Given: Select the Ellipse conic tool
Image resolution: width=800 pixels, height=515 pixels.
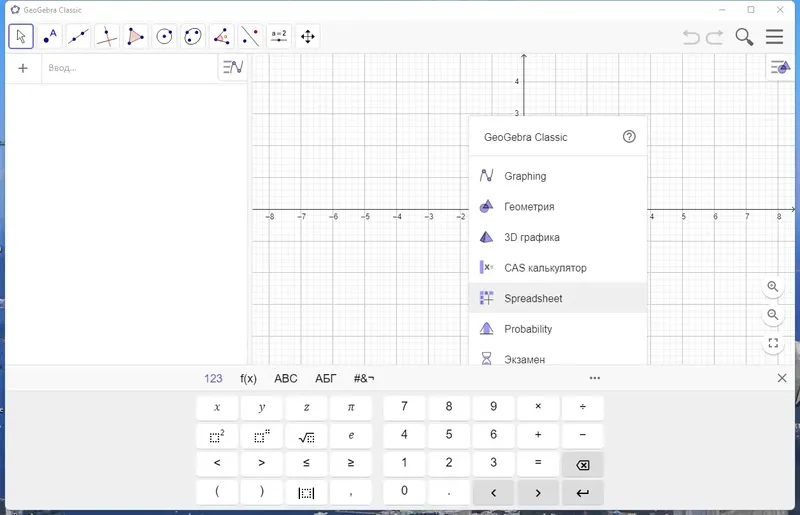Looking at the screenshot, I should pos(193,36).
